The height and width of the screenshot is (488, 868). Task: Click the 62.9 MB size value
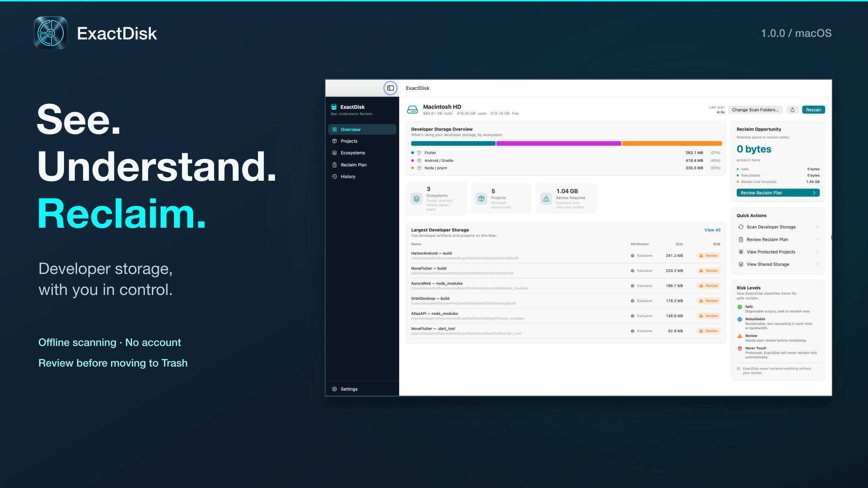[x=675, y=331]
